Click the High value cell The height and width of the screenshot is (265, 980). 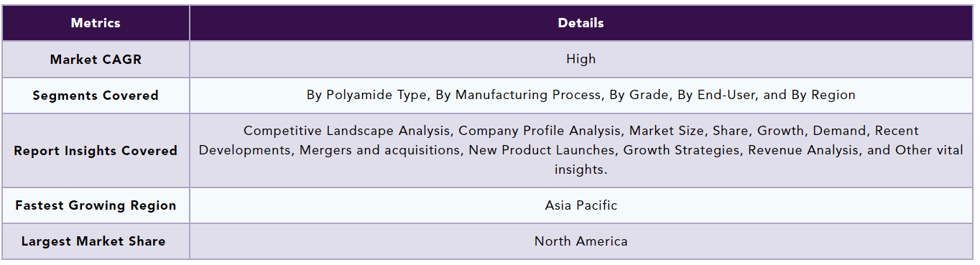[x=581, y=59]
